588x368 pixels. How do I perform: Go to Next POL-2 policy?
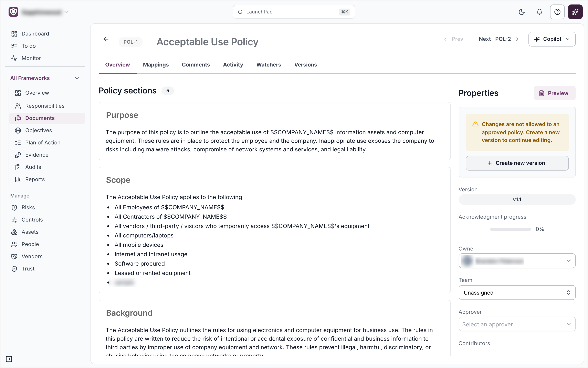click(x=499, y=39)
